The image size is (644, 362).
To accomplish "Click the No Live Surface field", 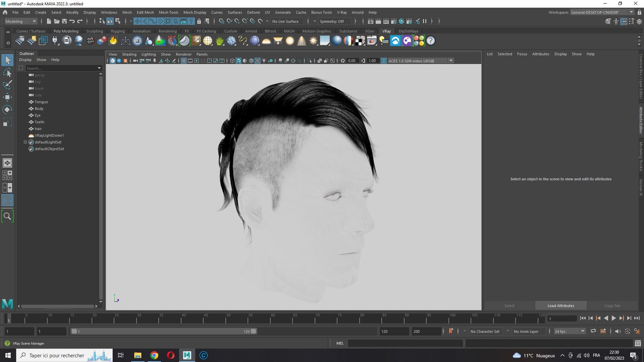I will [287, 21].
